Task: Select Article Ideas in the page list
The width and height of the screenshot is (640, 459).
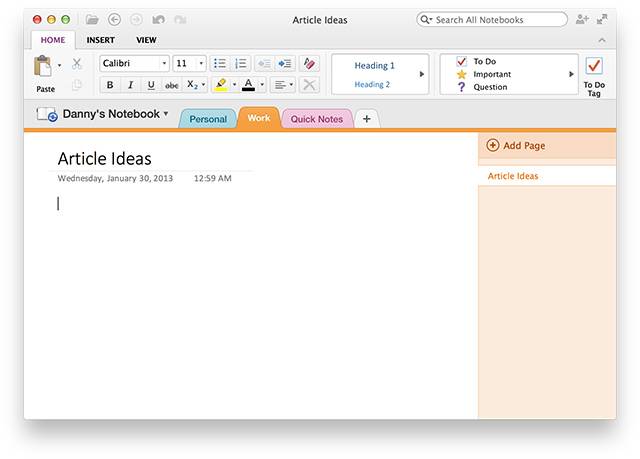Action: pyautogui.click(x=547, y=176)
